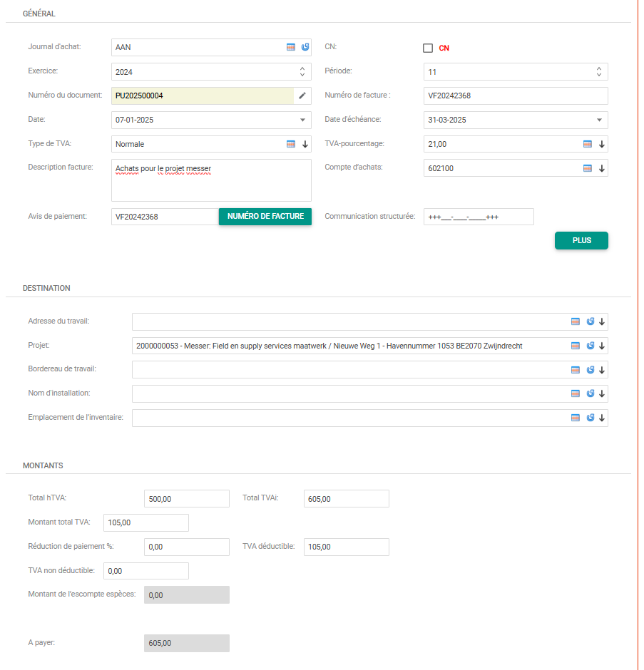Click the Réduction de paiement % field
The image size is (644, 670).
[x=186, y=547]
